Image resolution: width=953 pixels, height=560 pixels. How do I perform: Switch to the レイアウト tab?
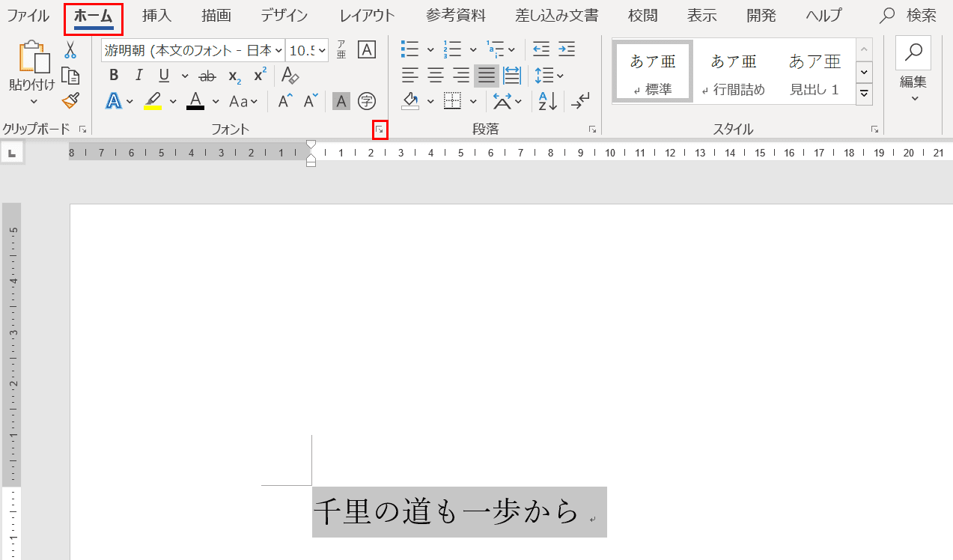[x=367, y=16]
